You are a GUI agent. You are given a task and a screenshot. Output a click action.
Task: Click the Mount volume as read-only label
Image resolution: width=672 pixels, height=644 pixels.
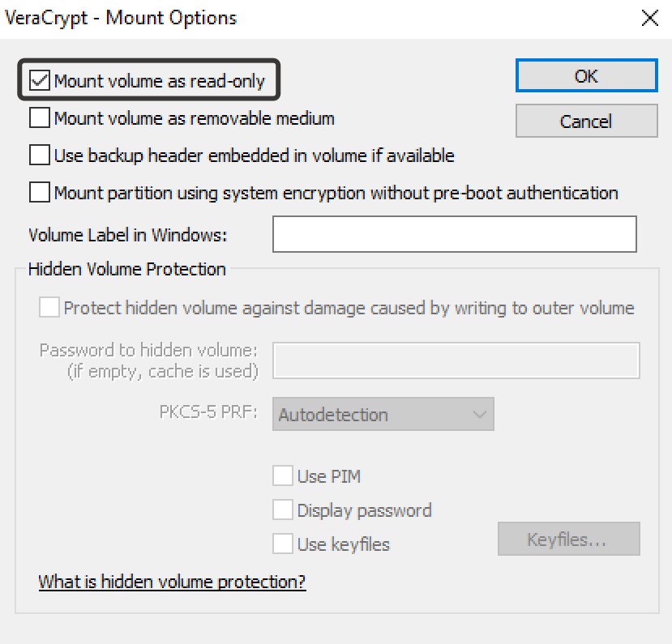159,80
